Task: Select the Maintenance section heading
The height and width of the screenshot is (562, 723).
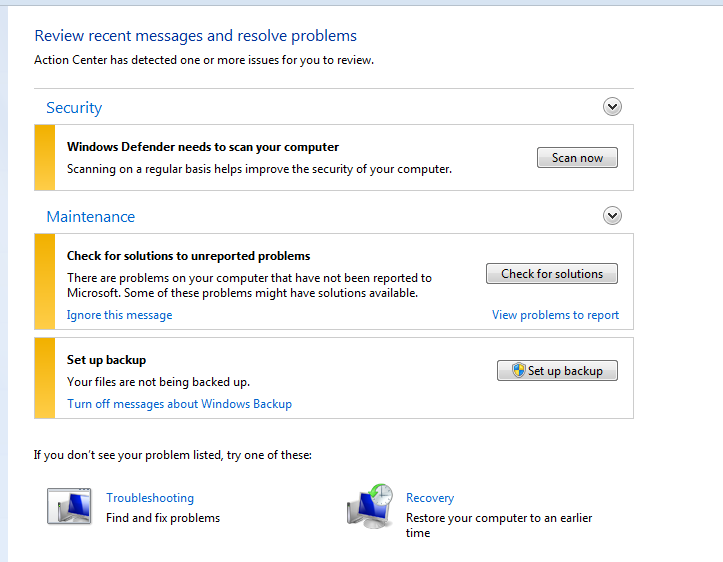Action: coord(91,217)
